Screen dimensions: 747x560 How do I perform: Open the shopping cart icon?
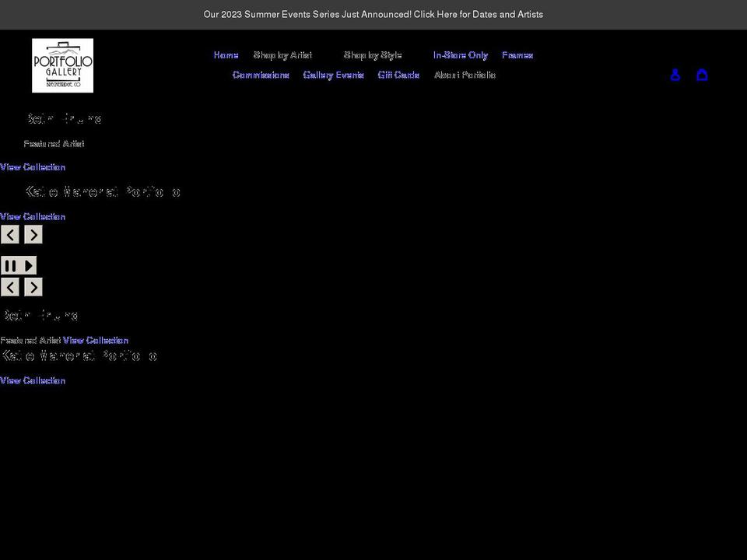point(702,75)
